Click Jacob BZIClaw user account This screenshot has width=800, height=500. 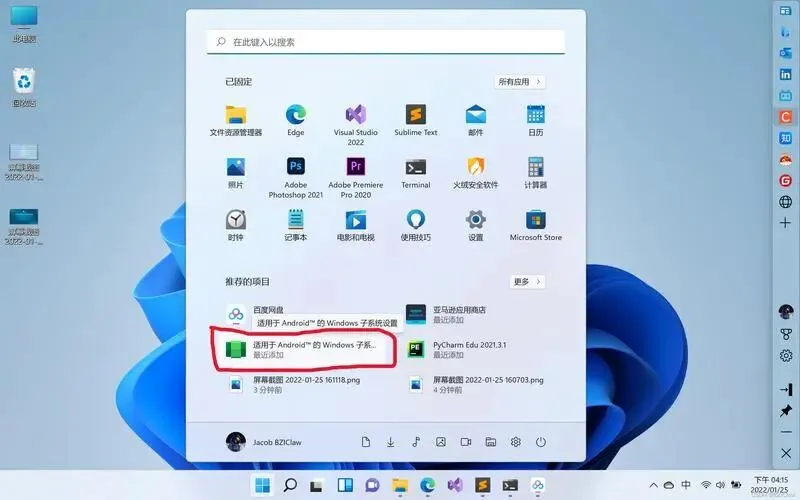(264, 442)
